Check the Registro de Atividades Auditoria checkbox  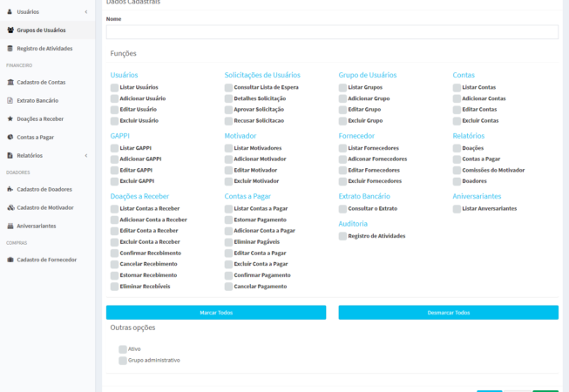342,236
